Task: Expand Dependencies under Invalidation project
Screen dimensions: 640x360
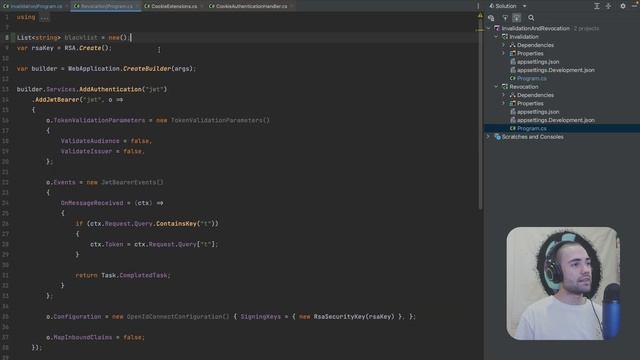Action: [x=504, y=45]
